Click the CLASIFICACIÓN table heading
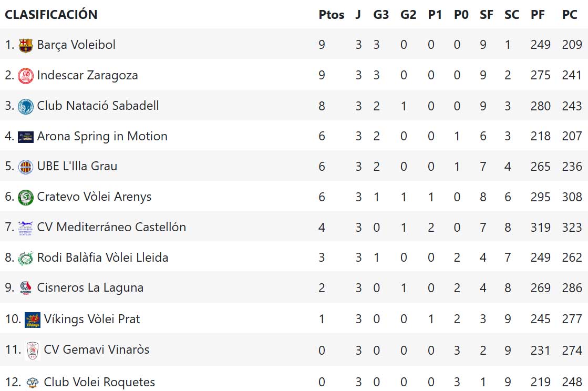This screenshot has width=588, height=391. pos(51,15)
